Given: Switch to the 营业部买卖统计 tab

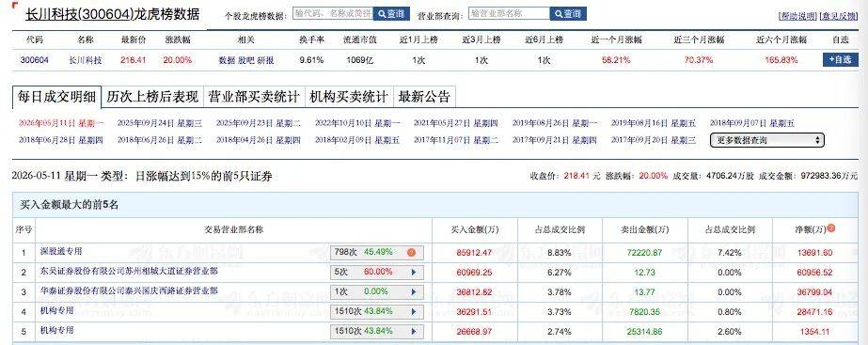Looking at the screenshot, I should click(x=254, y=97).
